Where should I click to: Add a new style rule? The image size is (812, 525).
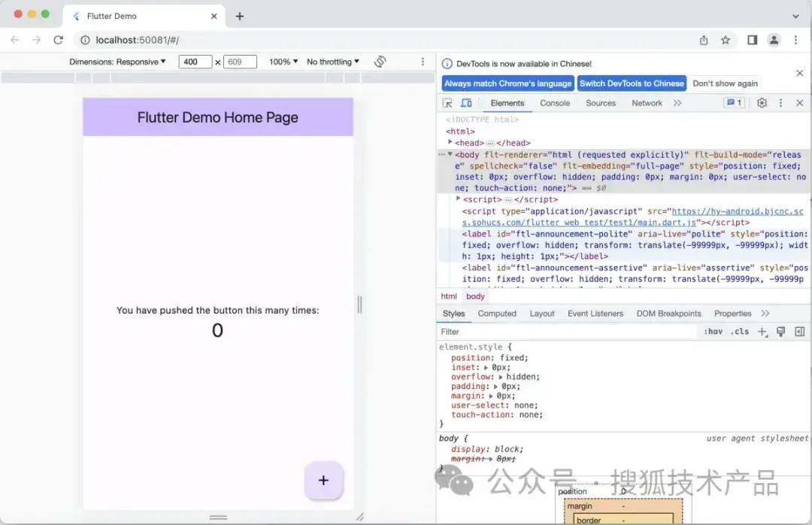coord(762,332)
